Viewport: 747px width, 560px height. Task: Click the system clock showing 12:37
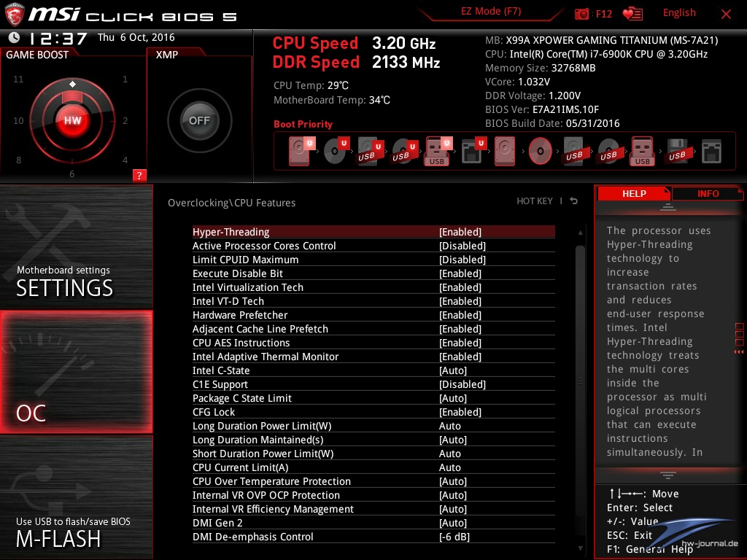point(58,38)
